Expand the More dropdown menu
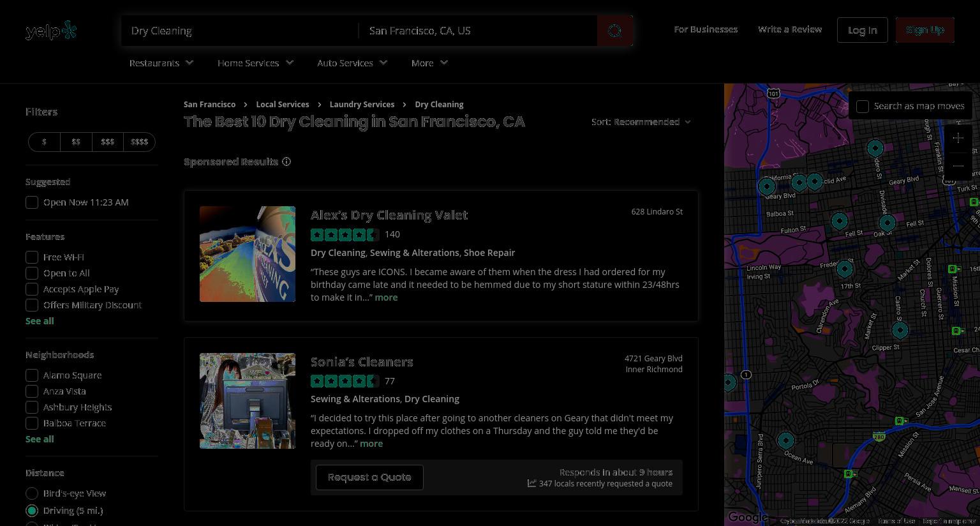The image size is (980, 526). (429, 63)
